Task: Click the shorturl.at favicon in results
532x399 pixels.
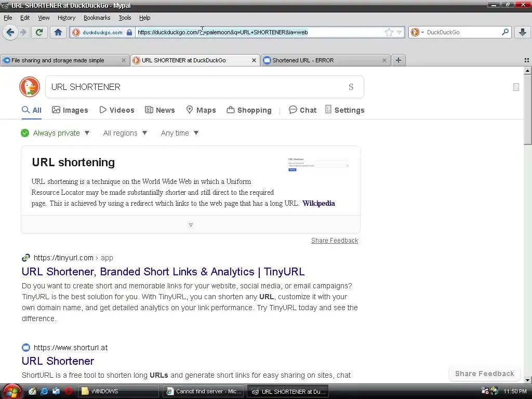Action: click(x=26, y=348)
